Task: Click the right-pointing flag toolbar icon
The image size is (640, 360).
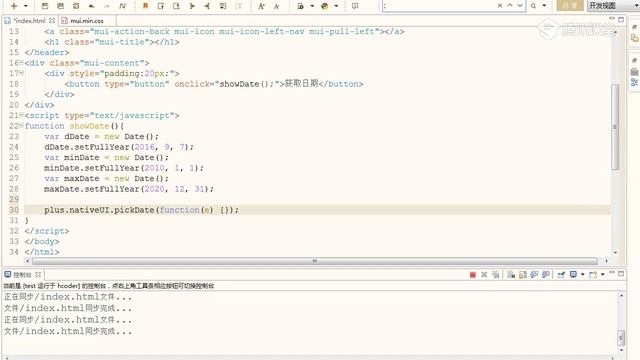Action: [192, 6]
